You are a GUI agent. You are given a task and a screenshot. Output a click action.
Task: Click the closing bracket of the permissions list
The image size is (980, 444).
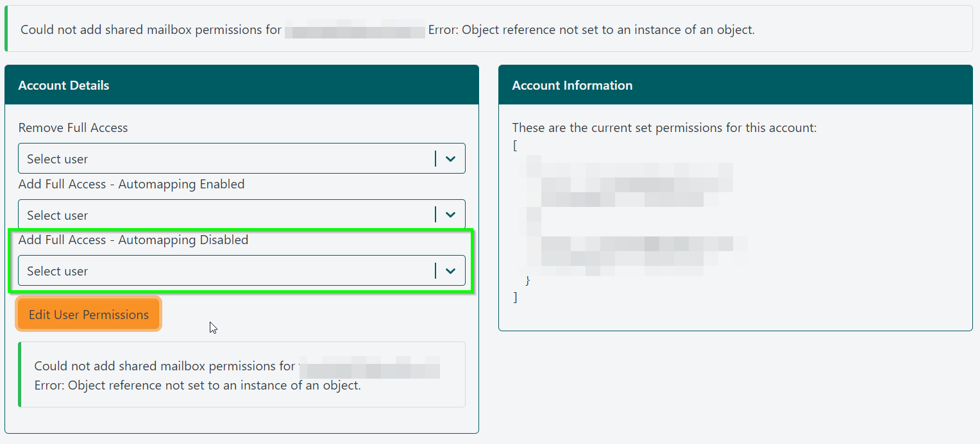point(515,297)
